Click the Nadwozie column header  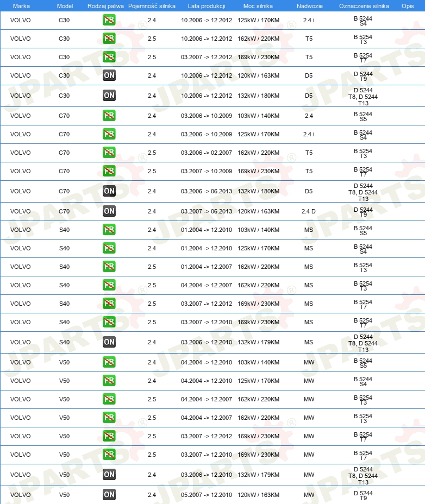309,6
